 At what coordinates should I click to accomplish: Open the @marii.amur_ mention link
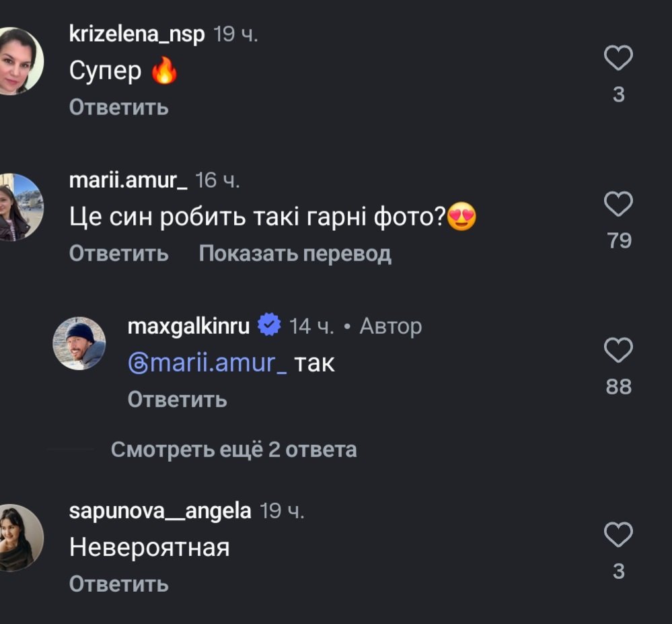coord(208,363)
